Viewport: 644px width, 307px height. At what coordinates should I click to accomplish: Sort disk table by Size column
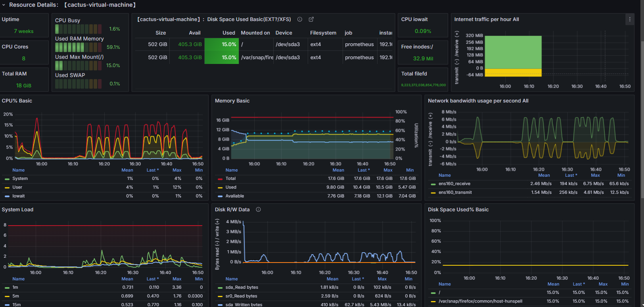[x=161, y=33]
